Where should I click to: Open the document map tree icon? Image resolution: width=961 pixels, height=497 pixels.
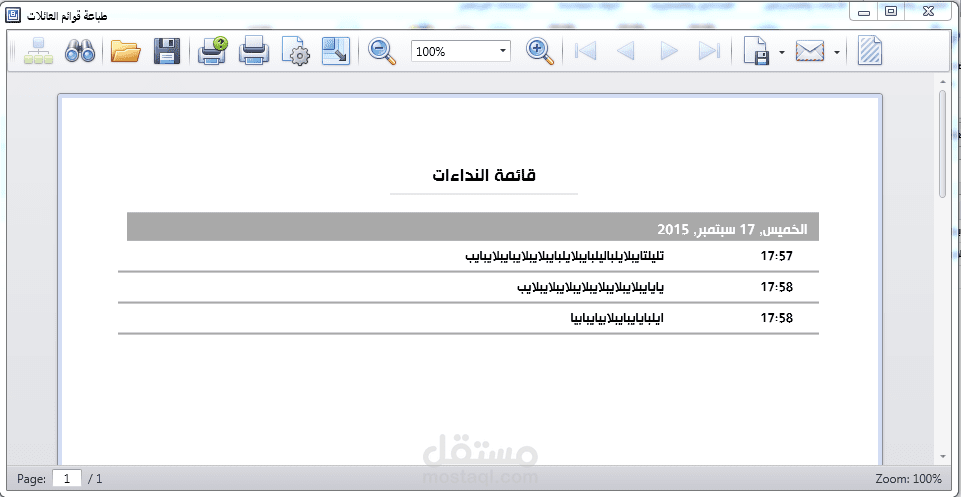(x=39, y=51)
